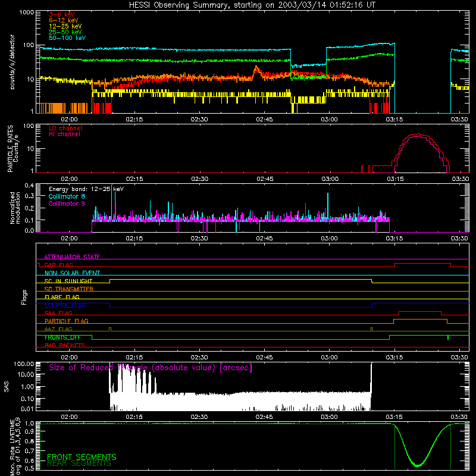The width and height of the screenshot is (476, 476).
Task: Select the 50-100 keV legend label
Action: (67, 38)
